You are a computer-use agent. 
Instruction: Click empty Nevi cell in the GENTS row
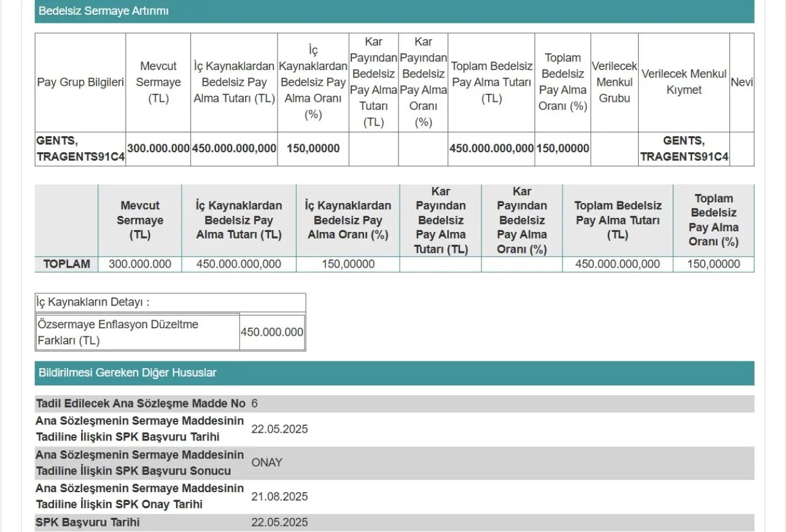point(741,149)
